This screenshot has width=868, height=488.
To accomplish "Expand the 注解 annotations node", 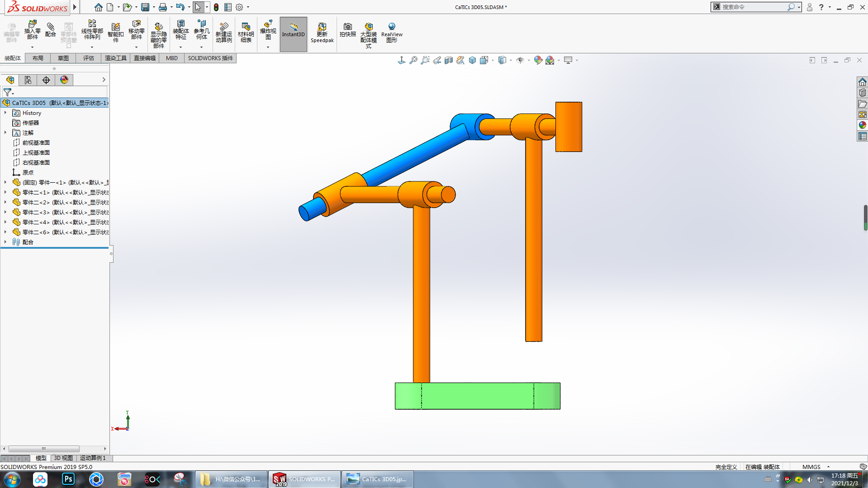I will pyautogui.click(x=5, y=133).
